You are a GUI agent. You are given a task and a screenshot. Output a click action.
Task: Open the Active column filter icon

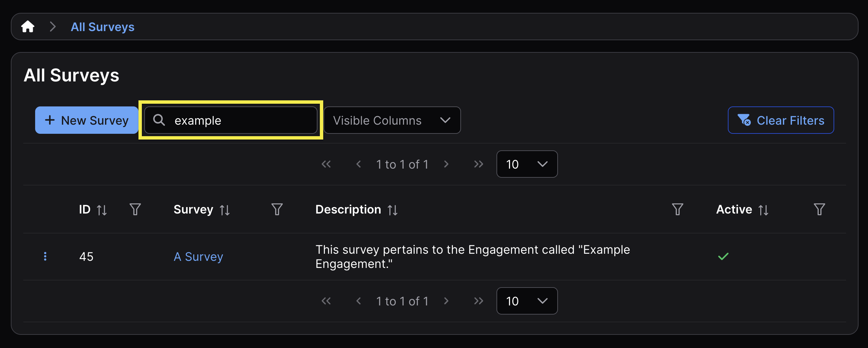819,209
